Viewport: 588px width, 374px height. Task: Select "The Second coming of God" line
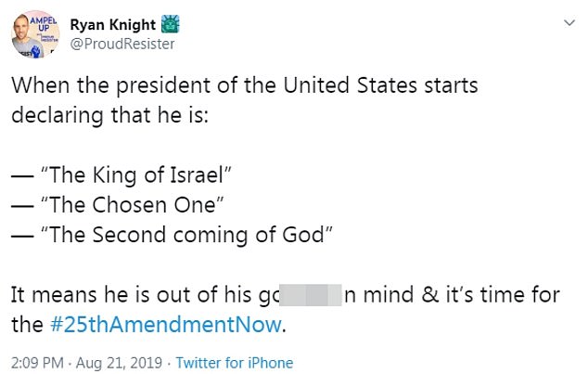click(x=183, y=236)
